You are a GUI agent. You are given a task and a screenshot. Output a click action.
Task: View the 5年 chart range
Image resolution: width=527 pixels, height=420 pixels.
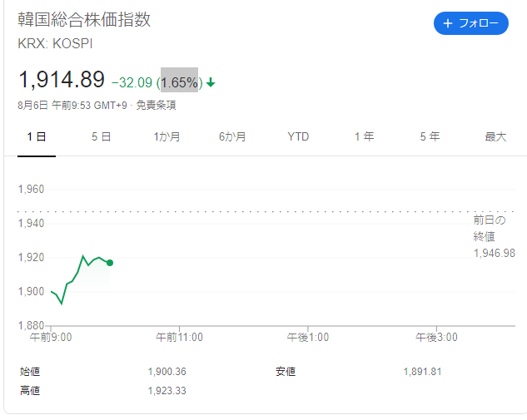(x=430, y=137)
